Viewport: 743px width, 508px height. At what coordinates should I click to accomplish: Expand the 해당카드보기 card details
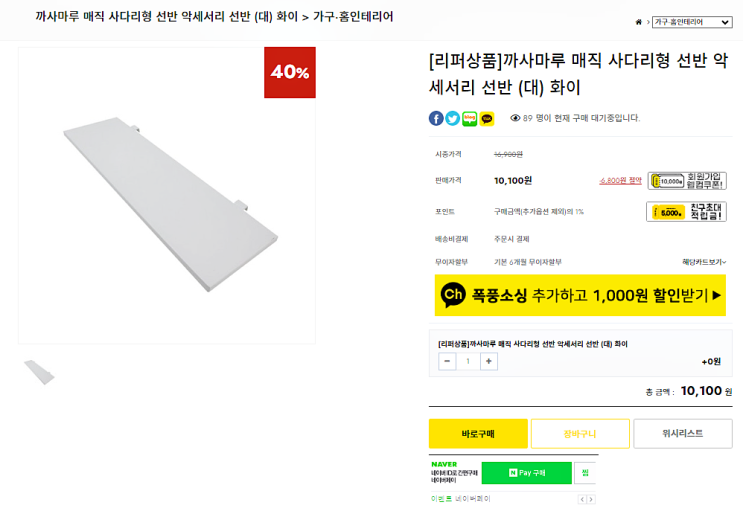(x=703, y=262)
